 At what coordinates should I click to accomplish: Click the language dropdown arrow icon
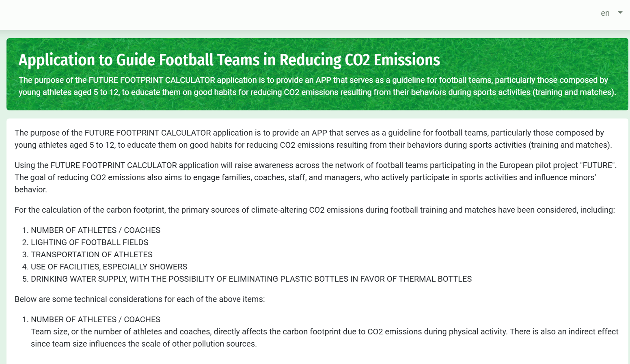(x=620, y=13)
